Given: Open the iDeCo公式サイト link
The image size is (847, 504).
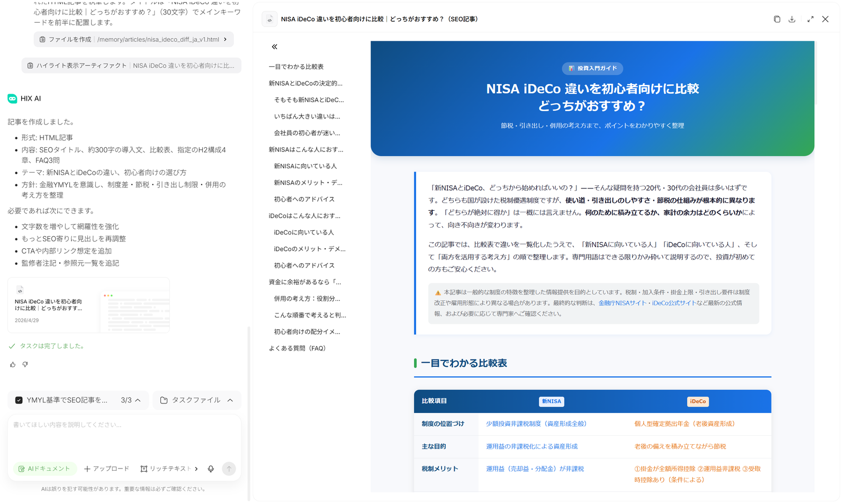Looking at the screenshot, I should coord(673,303).
